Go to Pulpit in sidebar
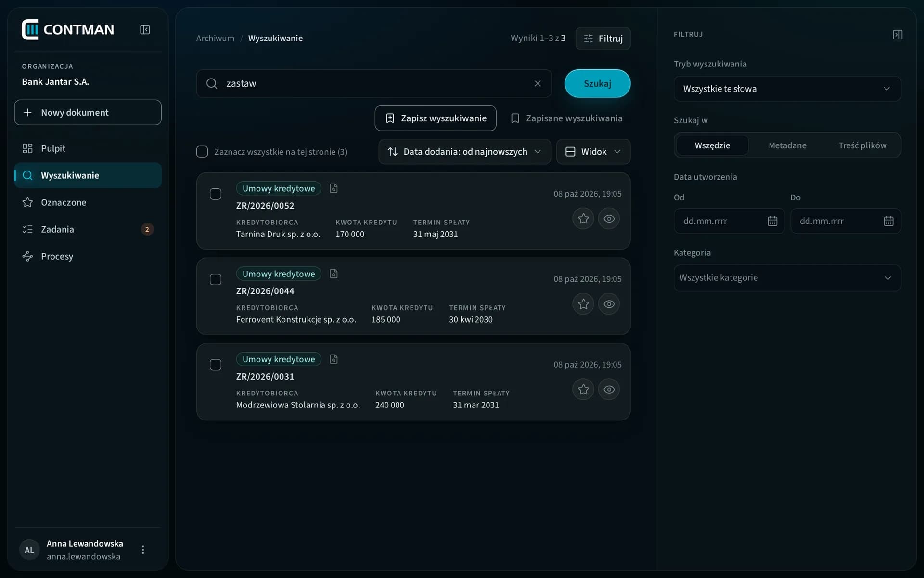 tap(88, 148)
